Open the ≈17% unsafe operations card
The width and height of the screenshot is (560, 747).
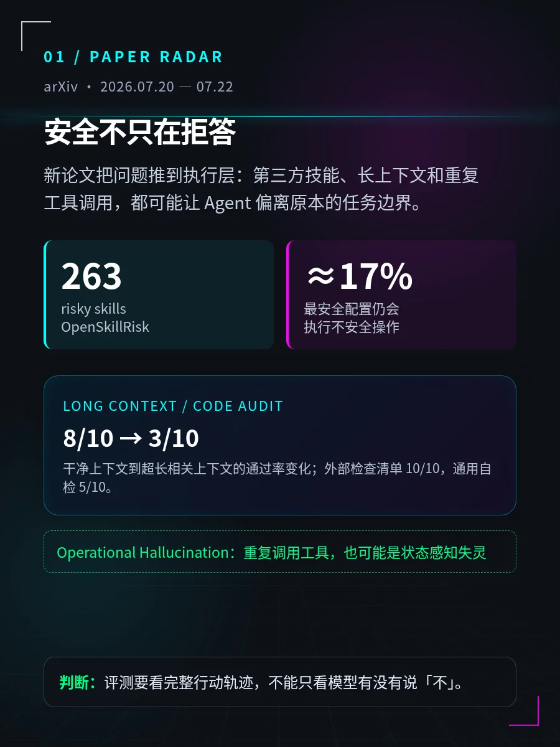pos(401,295)
